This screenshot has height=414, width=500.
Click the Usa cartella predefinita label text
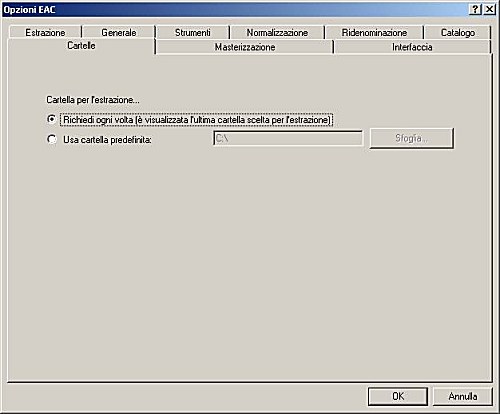coord(107,140)
